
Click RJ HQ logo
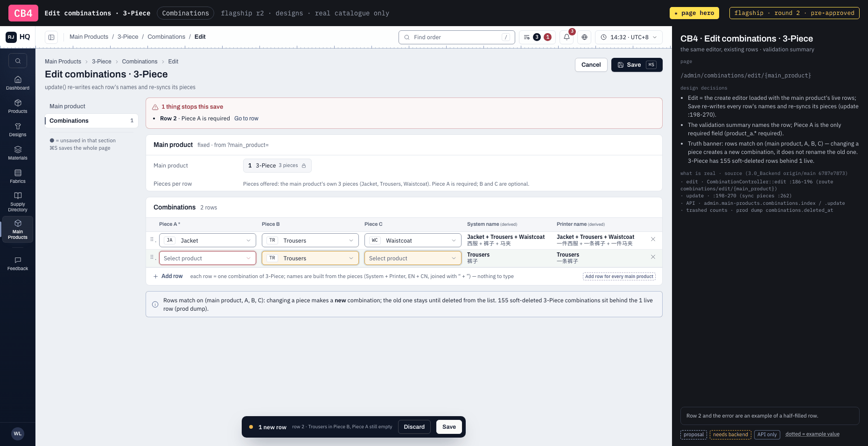point(18,37)
